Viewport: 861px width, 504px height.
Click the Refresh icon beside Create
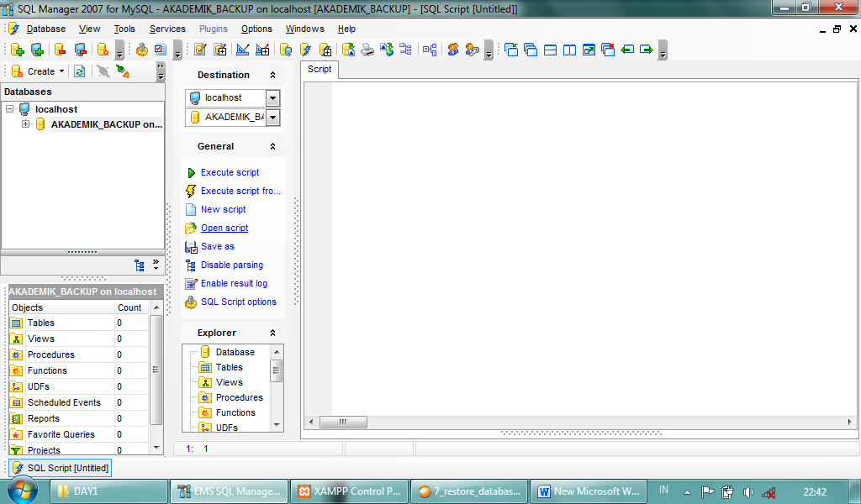coord(80,71)
